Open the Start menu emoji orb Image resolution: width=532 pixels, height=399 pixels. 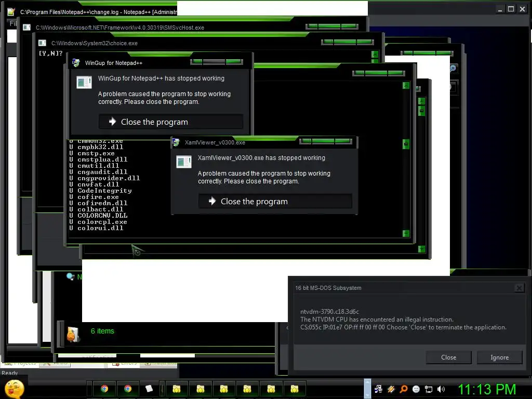[14, 389]
